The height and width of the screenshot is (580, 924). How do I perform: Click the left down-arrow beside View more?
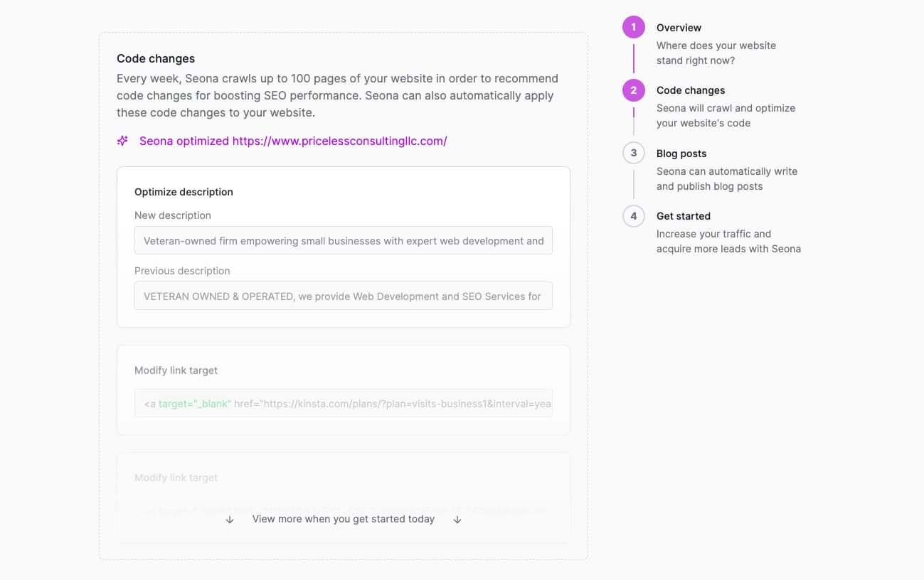coord(230,520)
